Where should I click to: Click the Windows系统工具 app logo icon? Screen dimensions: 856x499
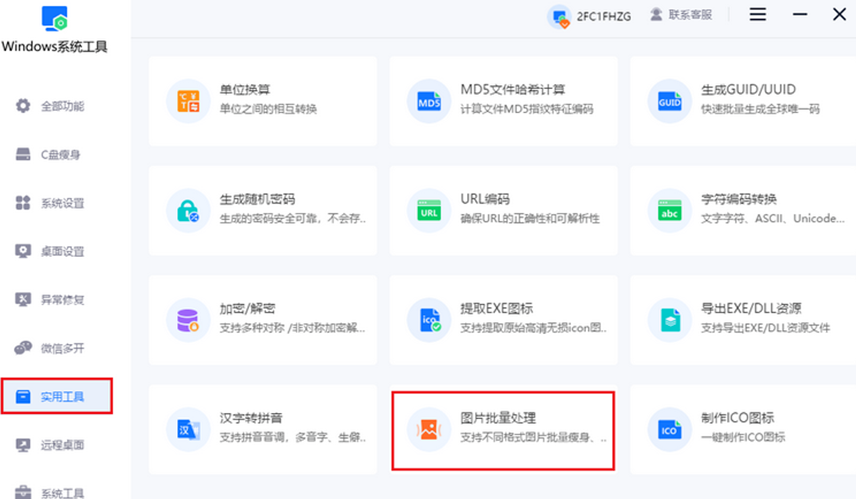coord(54,18)
